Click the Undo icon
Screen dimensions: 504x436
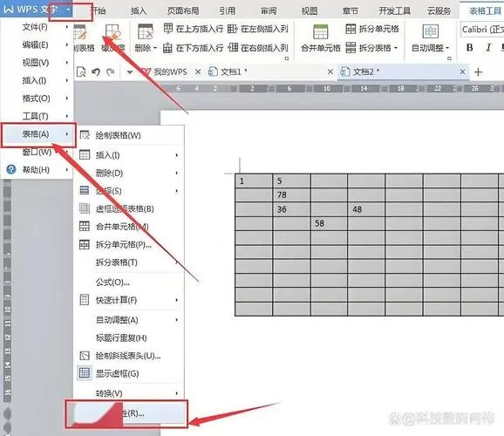[x=95, y=72]
